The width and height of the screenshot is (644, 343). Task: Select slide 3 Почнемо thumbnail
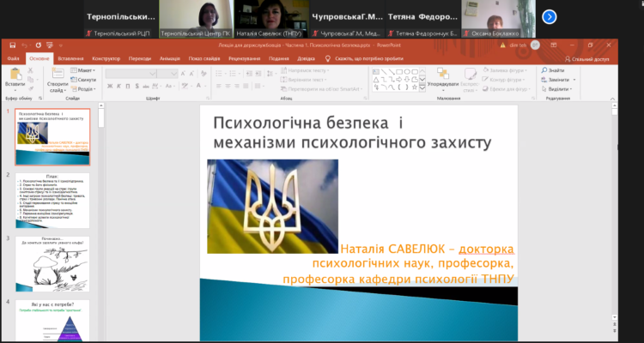[x=52, y=264]
